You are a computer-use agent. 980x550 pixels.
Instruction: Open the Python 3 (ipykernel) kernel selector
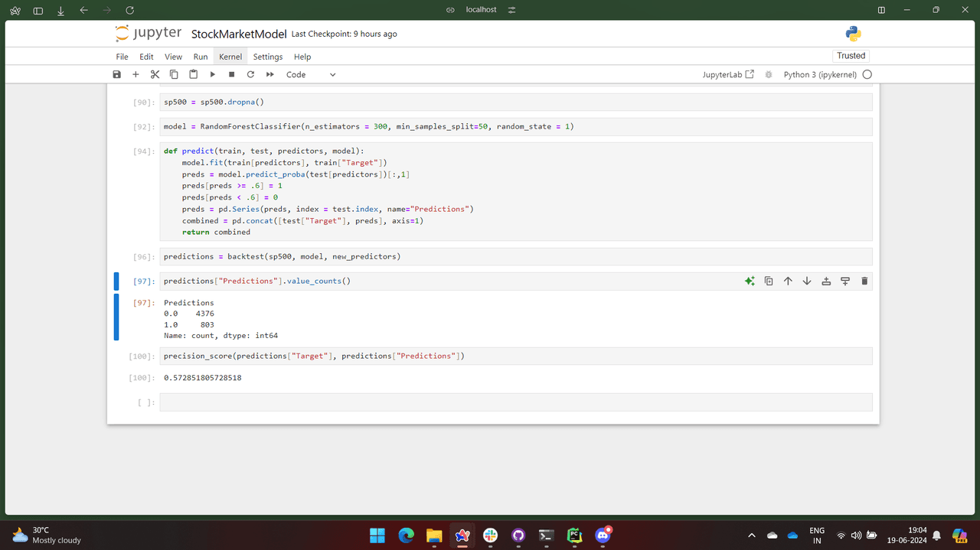[x=819, y=74]
